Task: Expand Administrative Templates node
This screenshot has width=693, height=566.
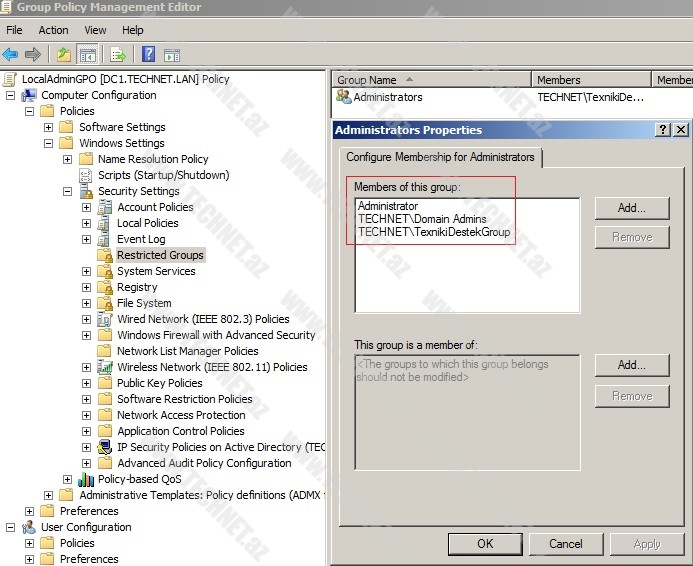Action: click(x=48, y=495)
